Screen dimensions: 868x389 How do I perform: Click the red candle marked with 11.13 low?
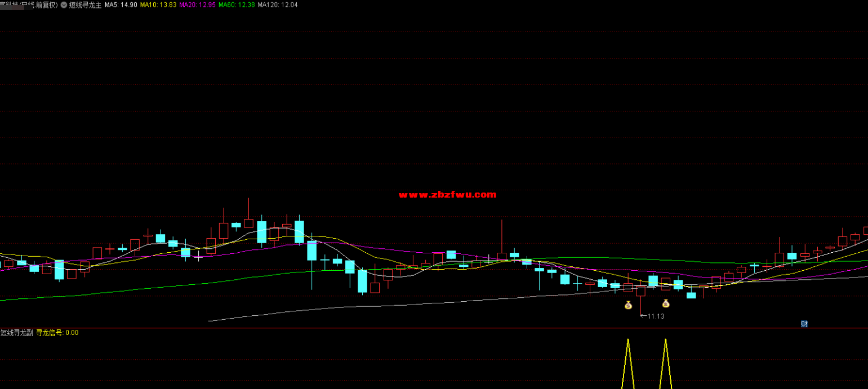coord(640,291)
